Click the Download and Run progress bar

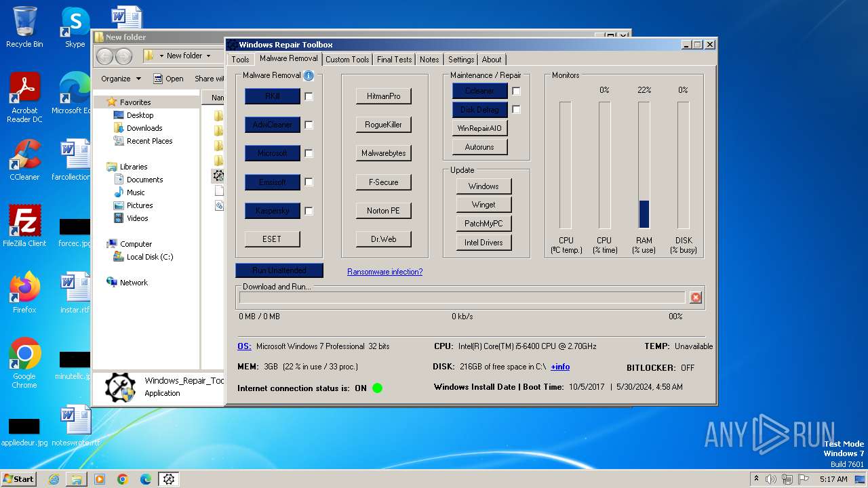(x=462, y=298)
